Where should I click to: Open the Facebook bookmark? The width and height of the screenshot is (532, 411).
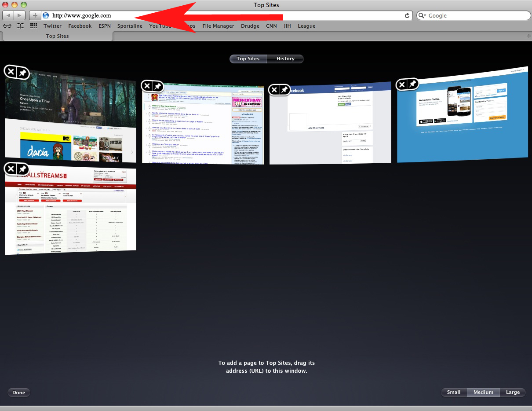pos(80,26)
